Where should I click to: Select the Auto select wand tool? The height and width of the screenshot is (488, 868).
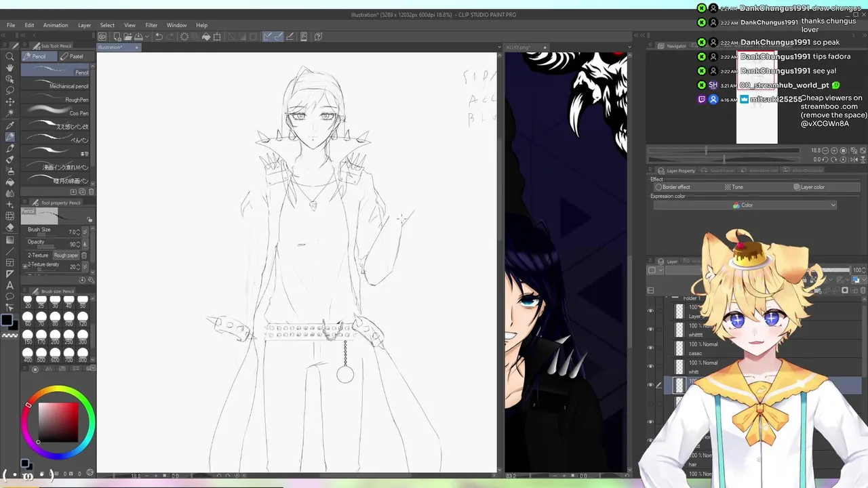click(9, 113)
